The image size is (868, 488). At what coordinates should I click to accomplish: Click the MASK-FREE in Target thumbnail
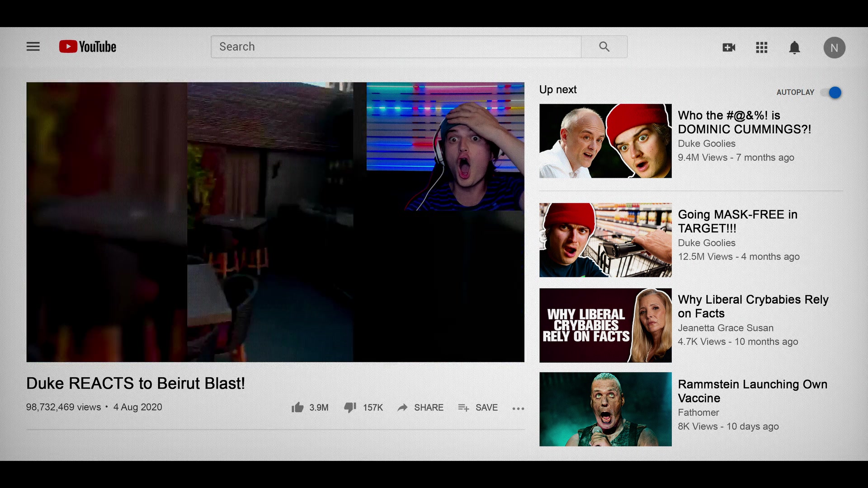click(x=605, y=240)
